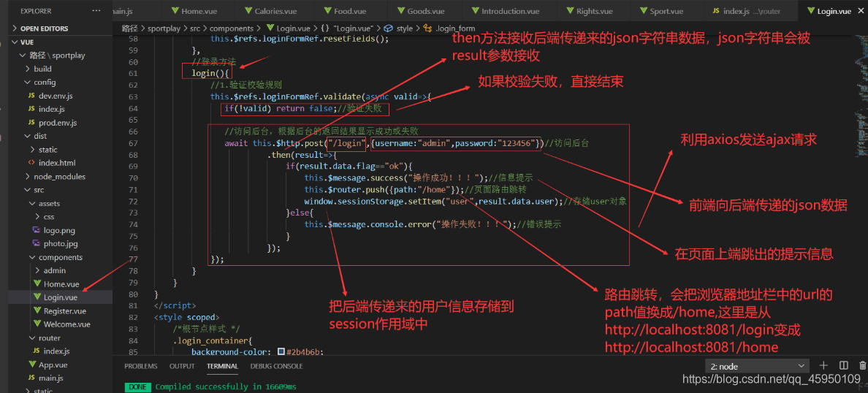Image resolution: width=868 pixels, height=393 pixels.
Task: Click '</script>' closing tag on line 81
Action: tap(175, 305)
